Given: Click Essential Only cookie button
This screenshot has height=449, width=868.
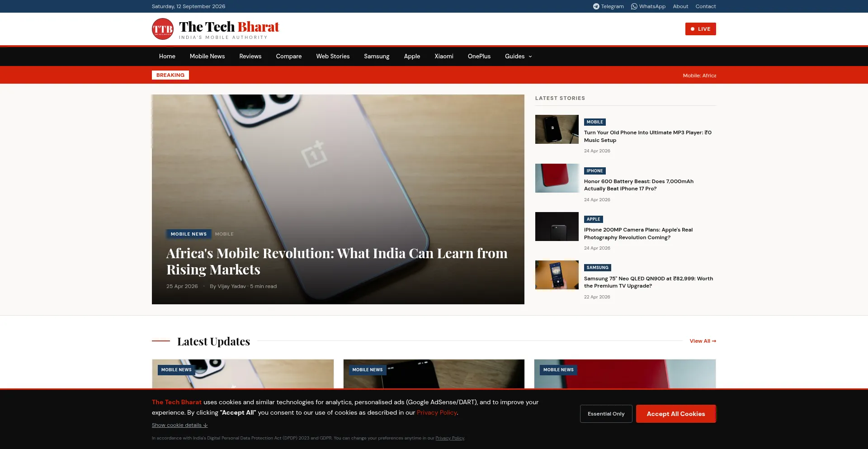Looking at the screenshot, I should tap(606, 414).
